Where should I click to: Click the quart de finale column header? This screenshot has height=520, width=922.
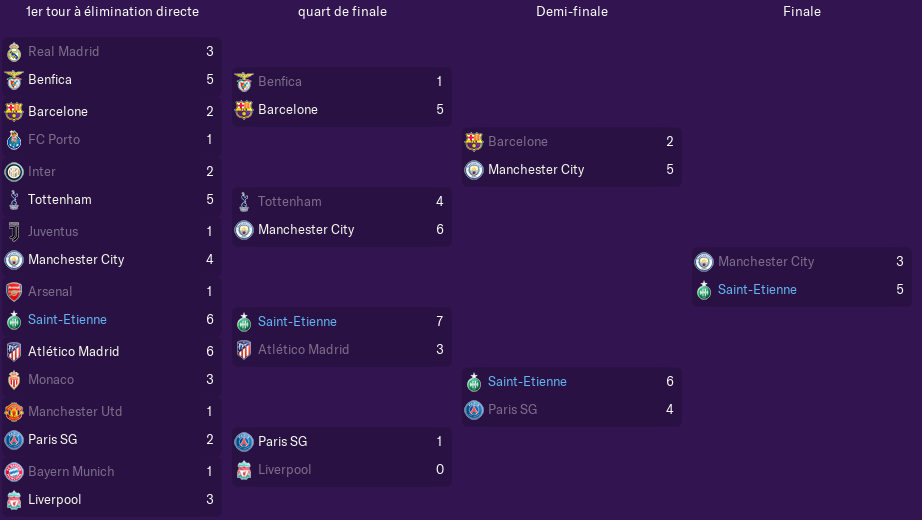point(342,12)
